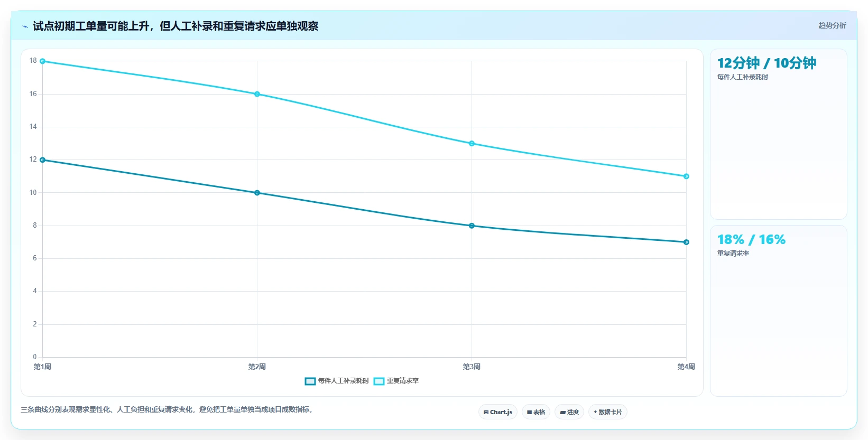The height and width of the screenshot is (440, 868).
Task: Click the 每件人工补录耗时 card caption
Action: (x=742, y=77)
